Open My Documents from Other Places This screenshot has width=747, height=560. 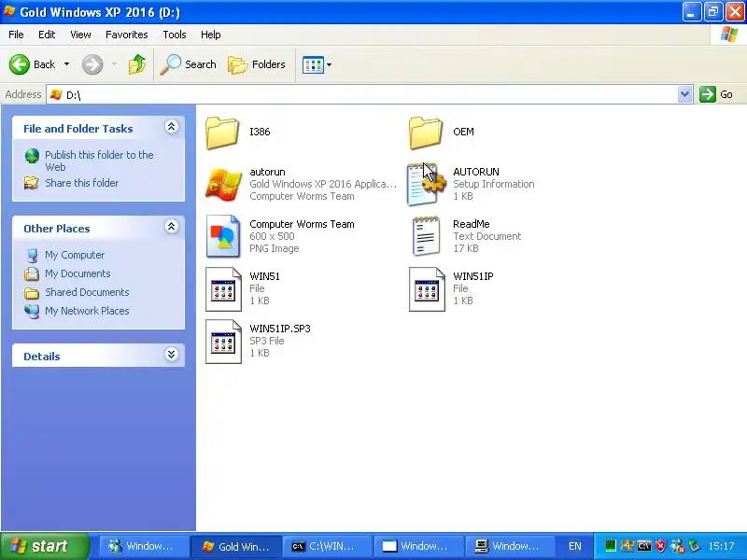78,273
